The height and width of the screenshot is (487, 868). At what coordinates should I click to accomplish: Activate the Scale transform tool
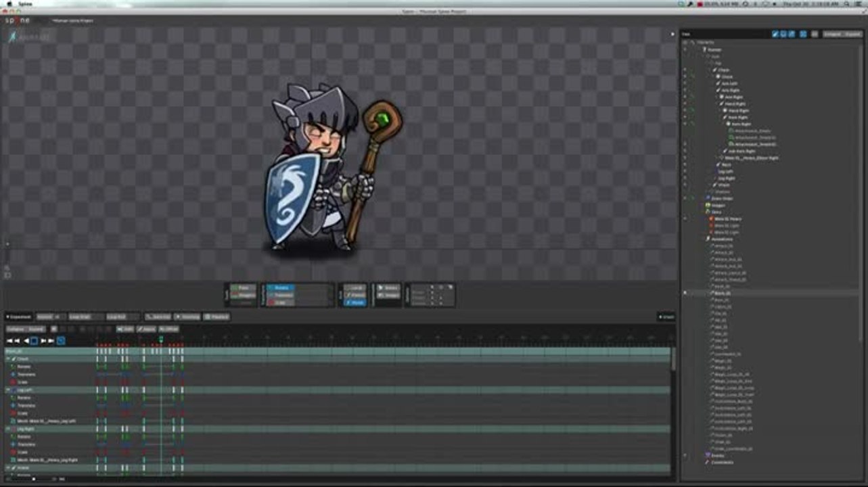280,302
